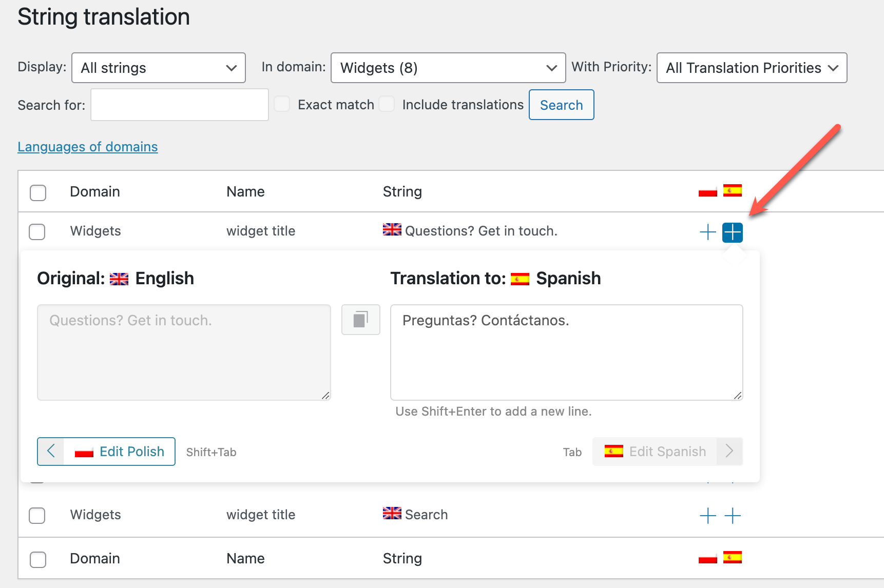The width and height of the screenshot is (884, 588).
Task: Click the Polish flag in the table header
Action: tap(707, 190)
